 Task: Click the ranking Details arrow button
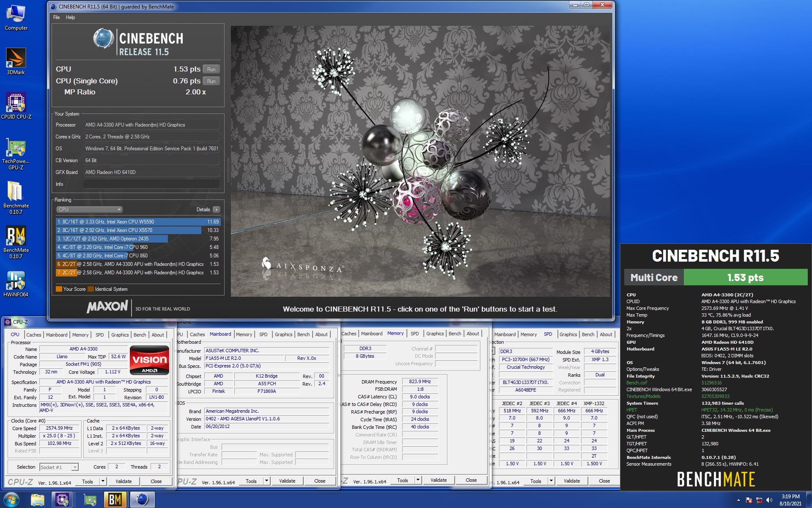pyautogui.click(x=217, y=210)
